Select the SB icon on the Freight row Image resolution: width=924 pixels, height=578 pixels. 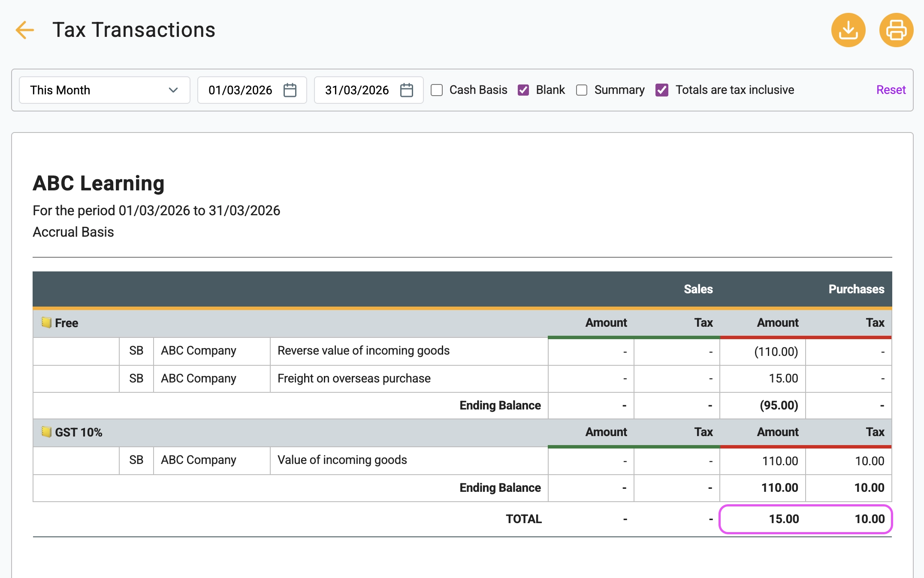click(136, 378)
